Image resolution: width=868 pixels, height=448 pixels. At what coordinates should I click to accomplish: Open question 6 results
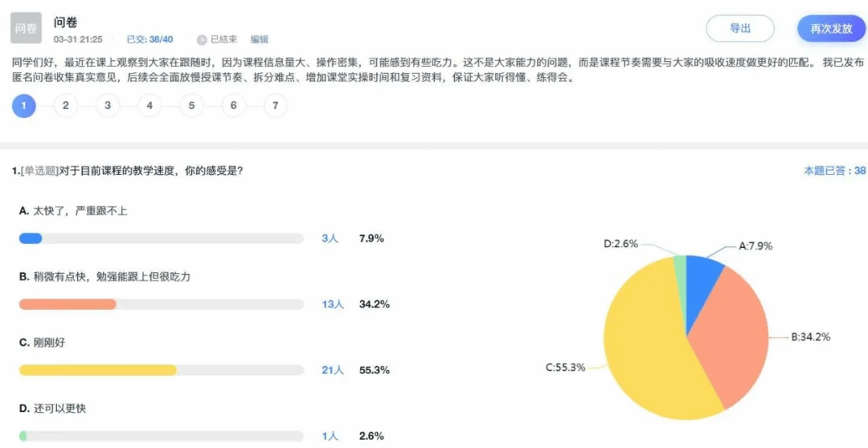[234, 106]
